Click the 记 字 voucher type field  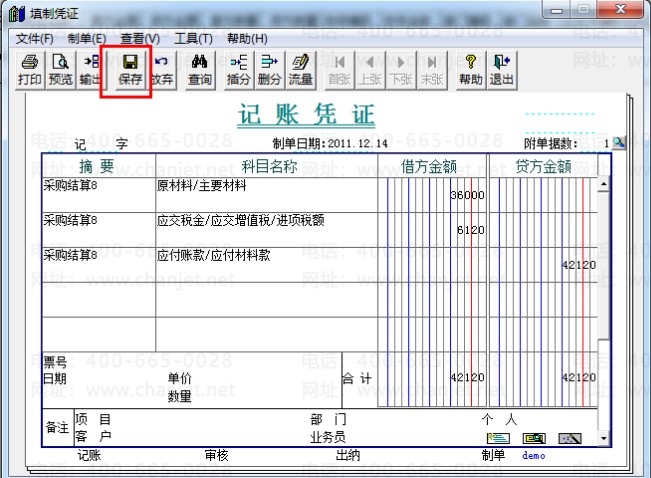101,144
